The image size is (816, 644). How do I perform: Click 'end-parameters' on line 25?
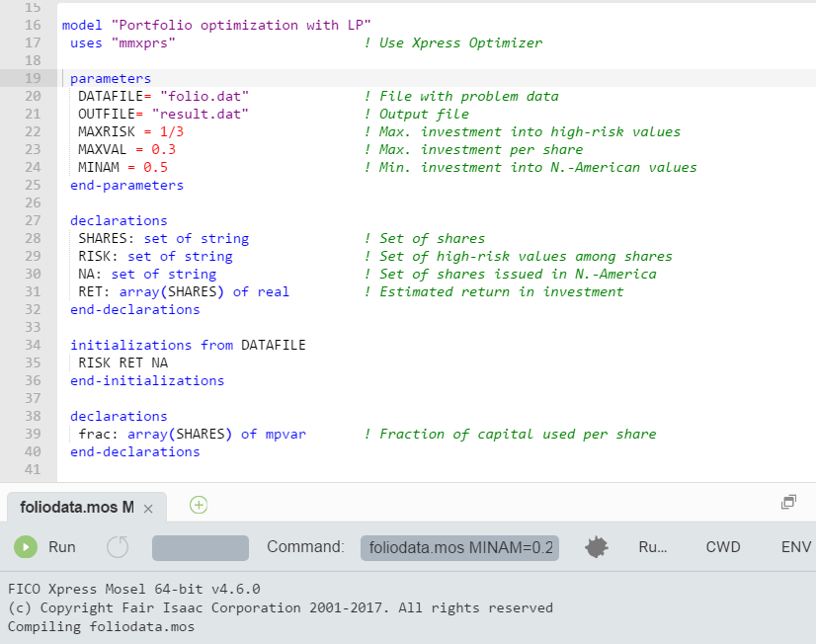[127, 185]
